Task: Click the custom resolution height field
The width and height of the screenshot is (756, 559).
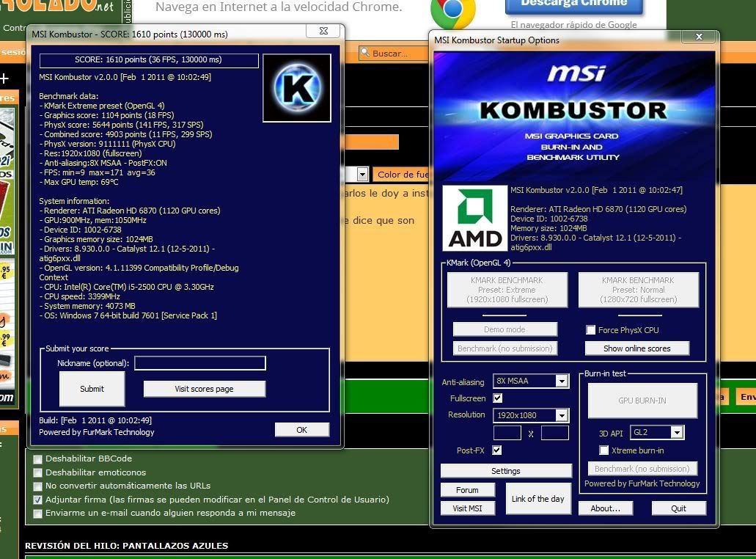Action: click(555, 433)
